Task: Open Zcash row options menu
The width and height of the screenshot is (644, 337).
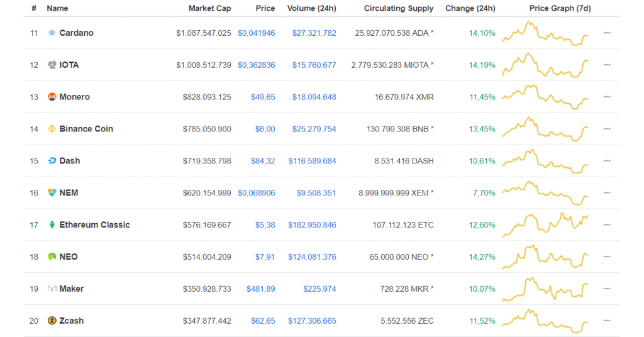Action: coord(607,321)
